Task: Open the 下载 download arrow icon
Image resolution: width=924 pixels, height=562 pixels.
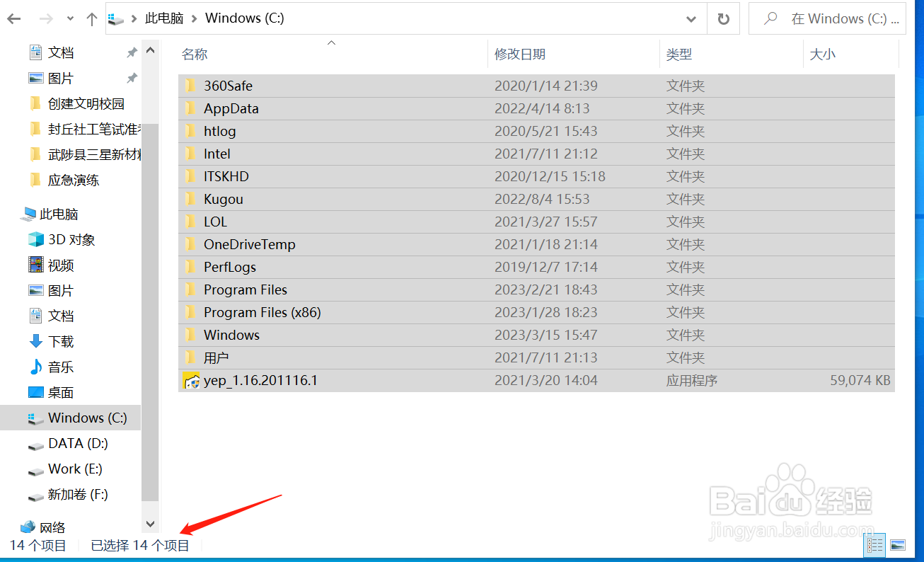Action: tap(35, 341)
